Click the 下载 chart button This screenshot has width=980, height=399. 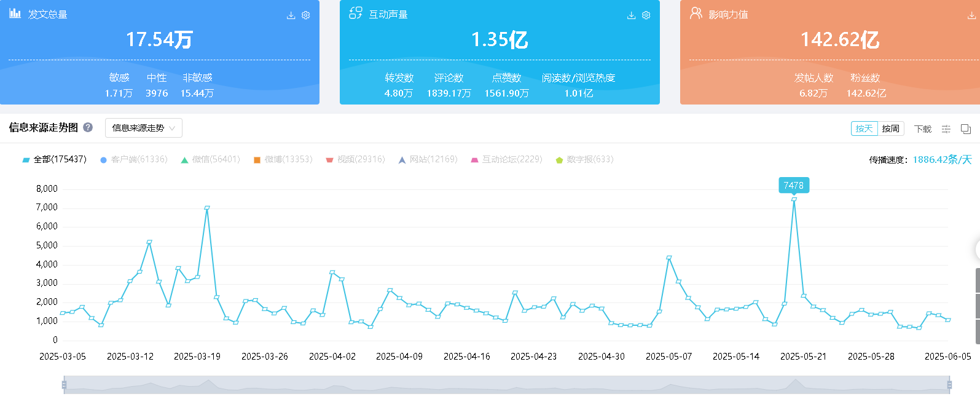(x=922, y=129)
